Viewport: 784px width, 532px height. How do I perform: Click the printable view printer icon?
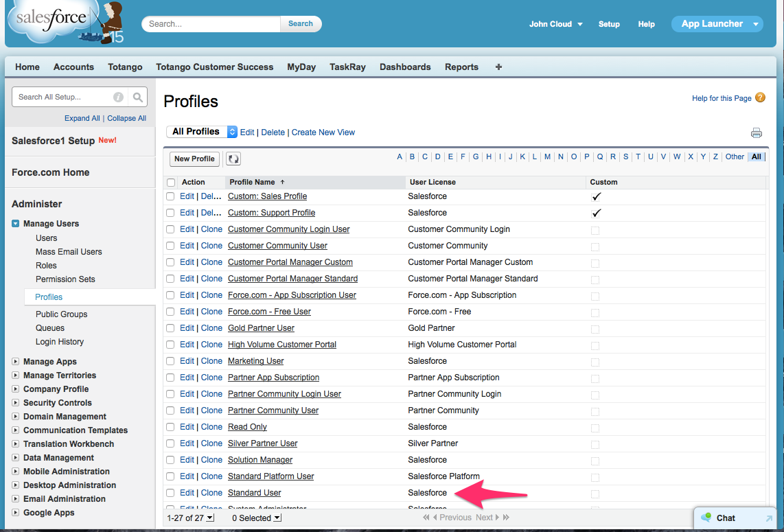[756, 132]
